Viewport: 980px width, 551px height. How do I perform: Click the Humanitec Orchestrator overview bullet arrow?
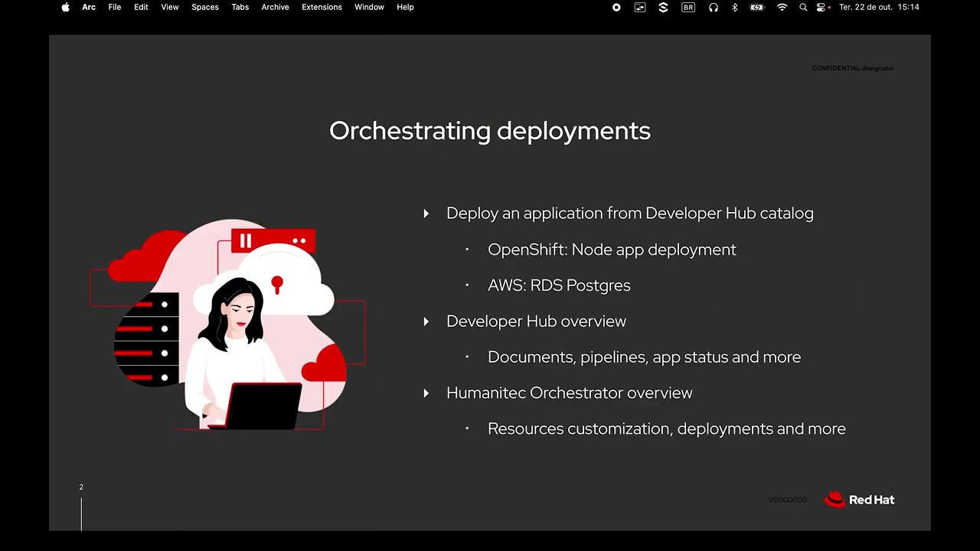click(x=426, y=393)
